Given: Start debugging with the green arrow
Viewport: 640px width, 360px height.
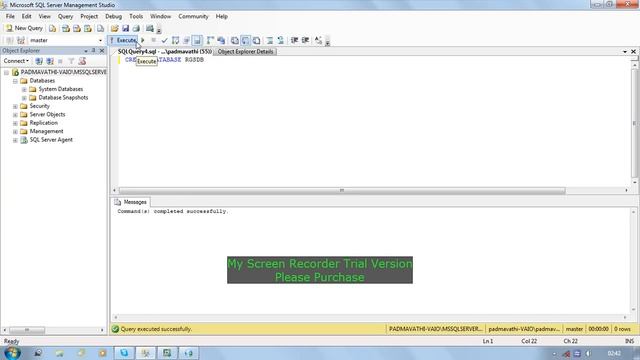Looking at the screenshot, I should tap(142, 40).
